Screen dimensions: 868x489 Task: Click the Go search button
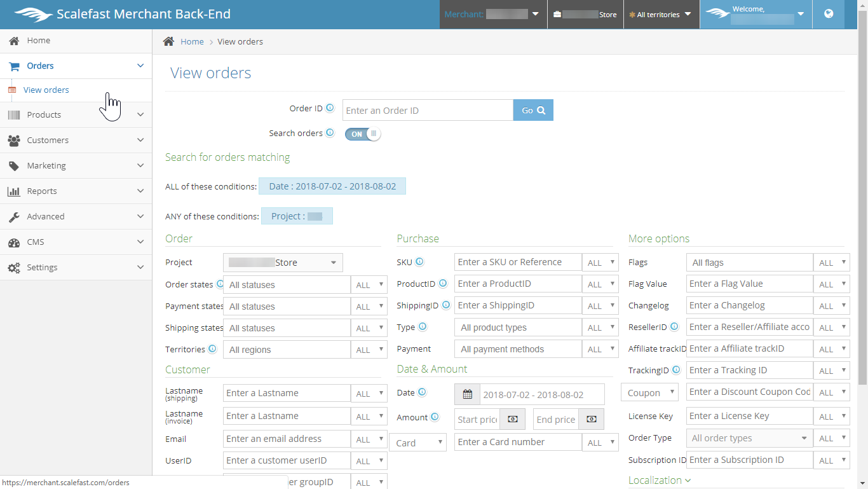[x=533, y=110]
